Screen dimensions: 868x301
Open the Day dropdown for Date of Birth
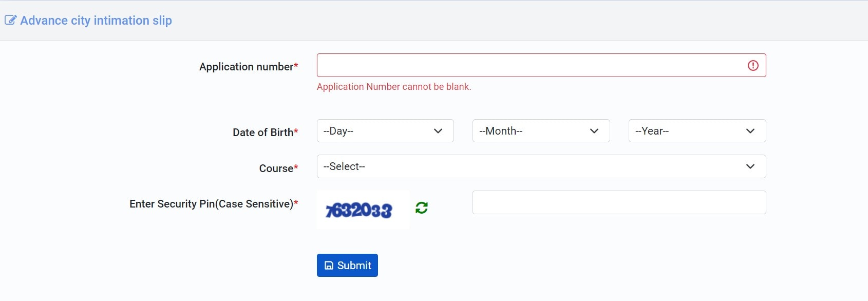[385, 131]
